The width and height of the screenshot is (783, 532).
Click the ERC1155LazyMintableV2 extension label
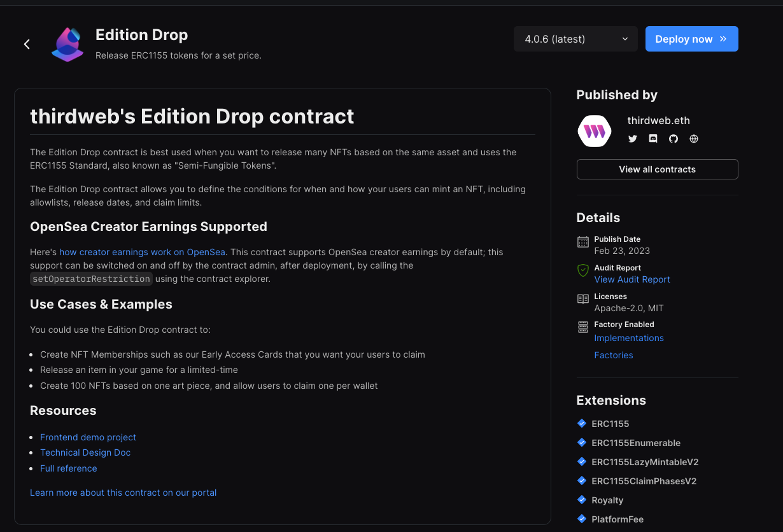click(645, 462)
